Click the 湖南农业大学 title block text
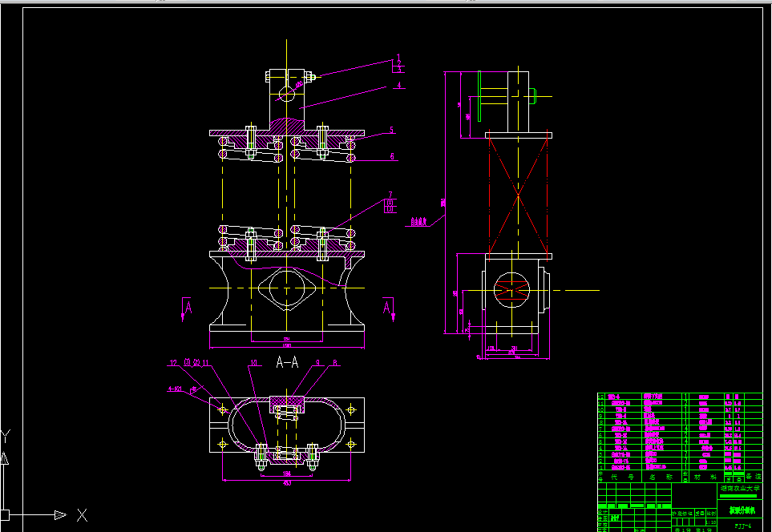Viewport: 772px width, 532px height. [x=739, y=489]
